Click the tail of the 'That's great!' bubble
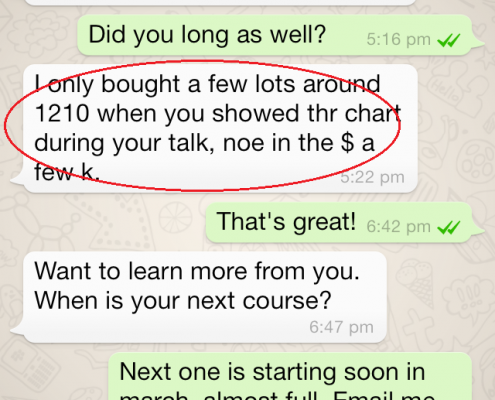Viewport: 495px width, 400px height. (478, 232)
